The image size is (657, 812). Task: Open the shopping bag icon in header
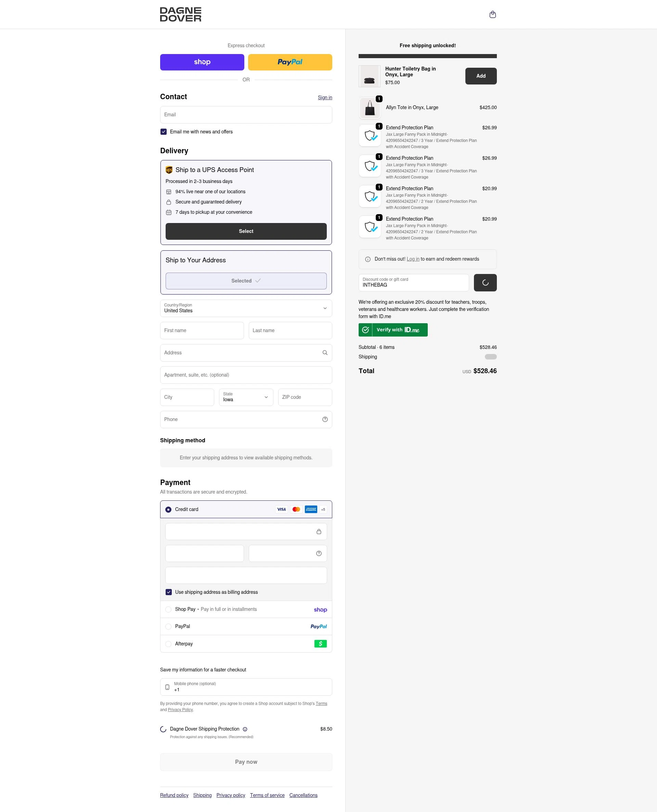point(492,14)
